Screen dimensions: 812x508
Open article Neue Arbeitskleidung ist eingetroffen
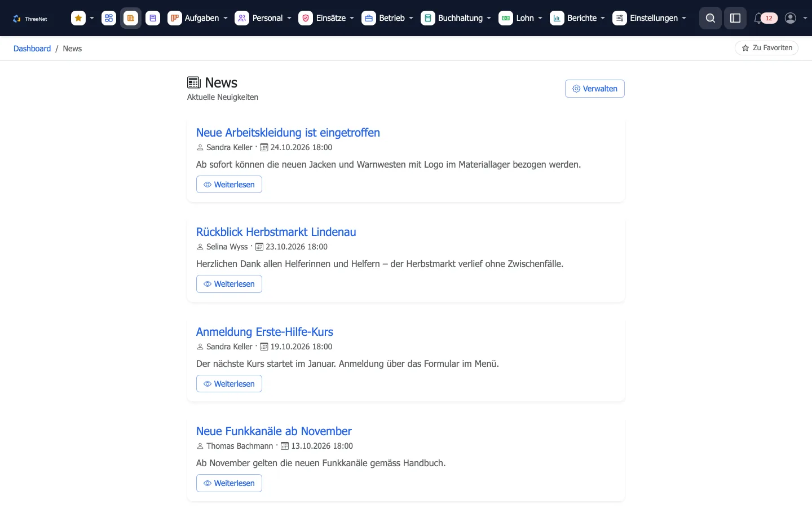(x=288, y=133)
